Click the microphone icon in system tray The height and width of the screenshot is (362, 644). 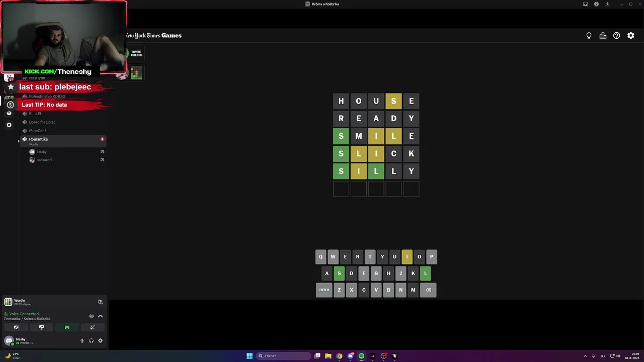click(594, 356)
